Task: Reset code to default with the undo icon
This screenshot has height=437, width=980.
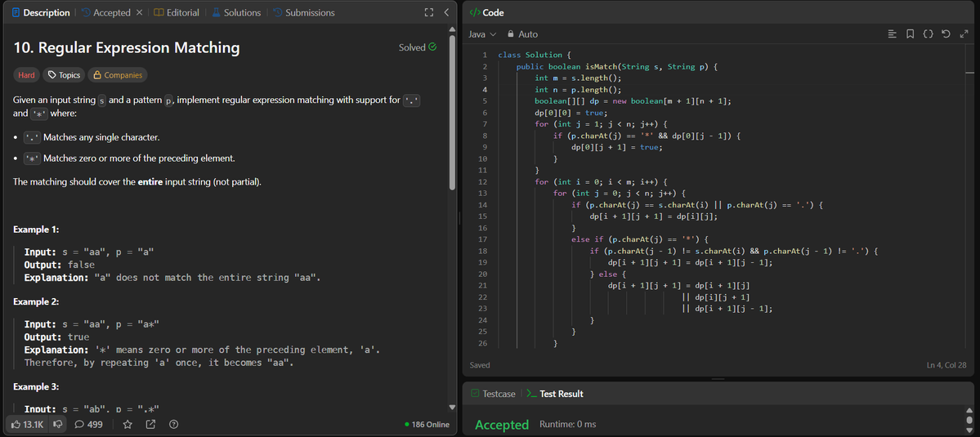Action: pos(946,34)
